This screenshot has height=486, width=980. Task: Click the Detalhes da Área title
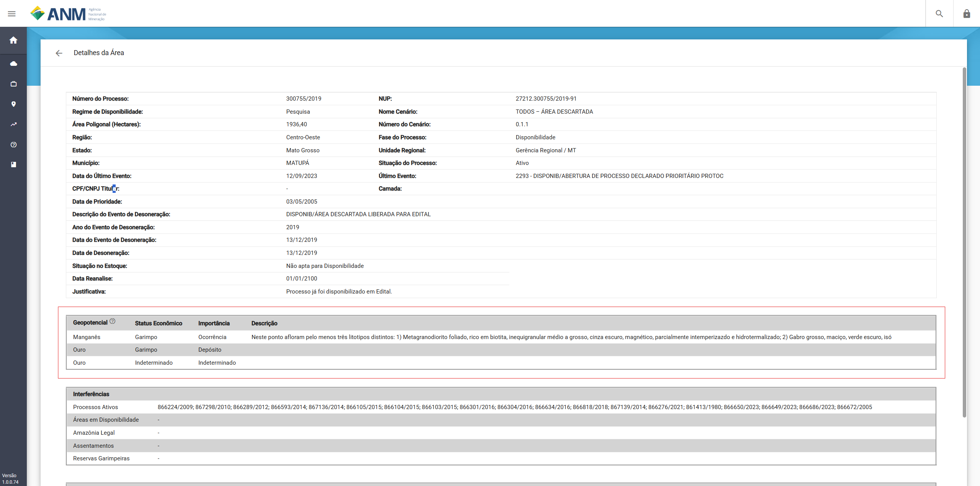click(99, 53)
